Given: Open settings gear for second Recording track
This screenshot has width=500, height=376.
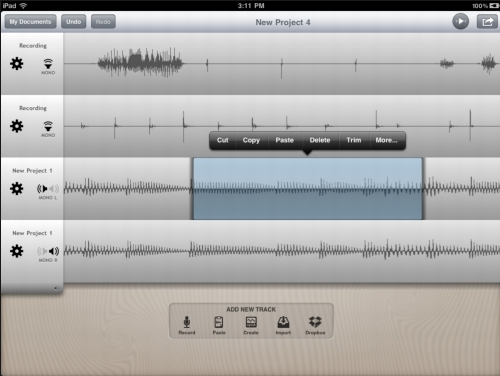Looking at the screenshot, I should tap(17, 126).
